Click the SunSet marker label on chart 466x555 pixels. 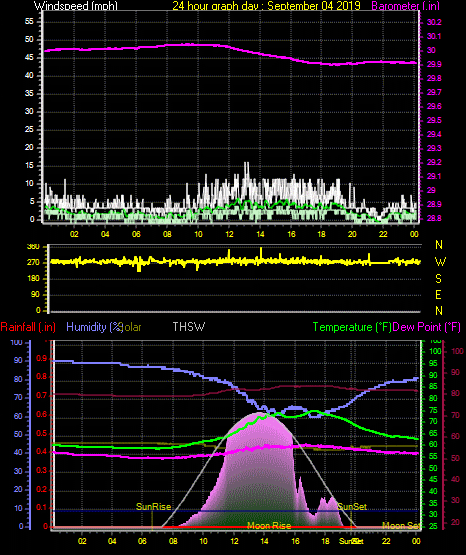(352, 507)
